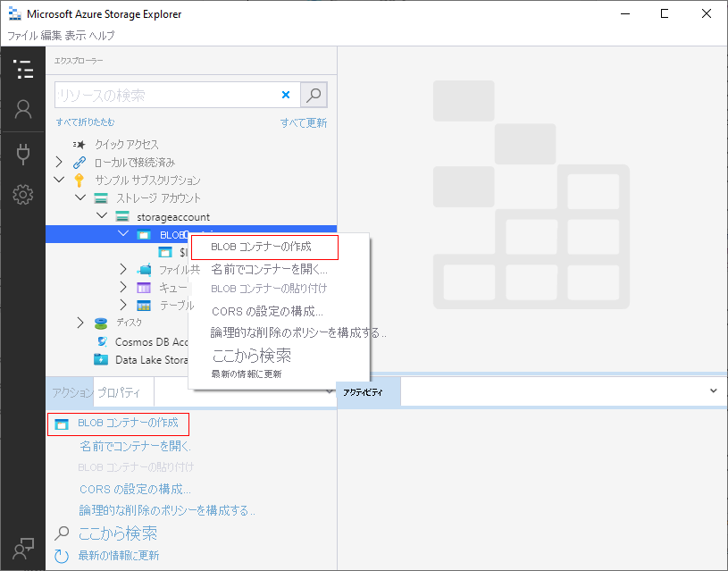Click 名前でコンテナーを開く in Actions panel

[135, 447]
